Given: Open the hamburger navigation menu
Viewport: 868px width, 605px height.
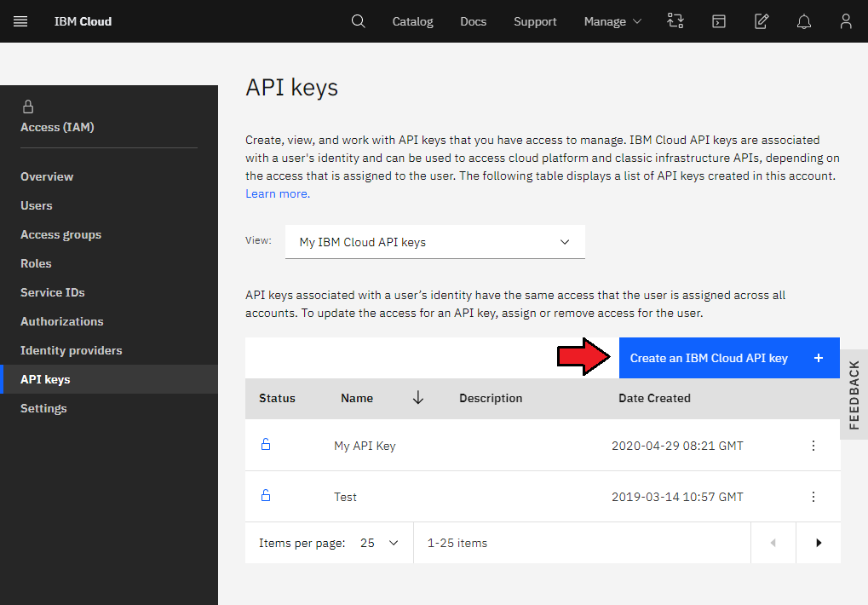Looking at the screenshot, I should click(20, 21).
